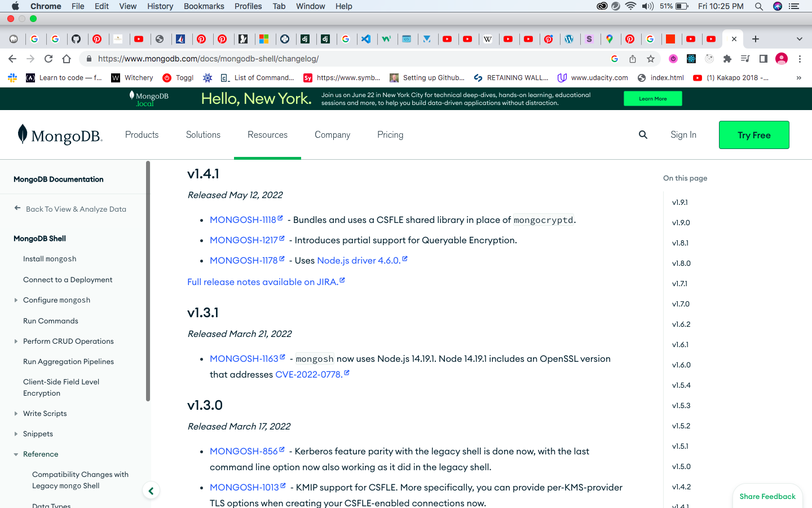Click the CVE-2022-0778 link

(308, 375)
